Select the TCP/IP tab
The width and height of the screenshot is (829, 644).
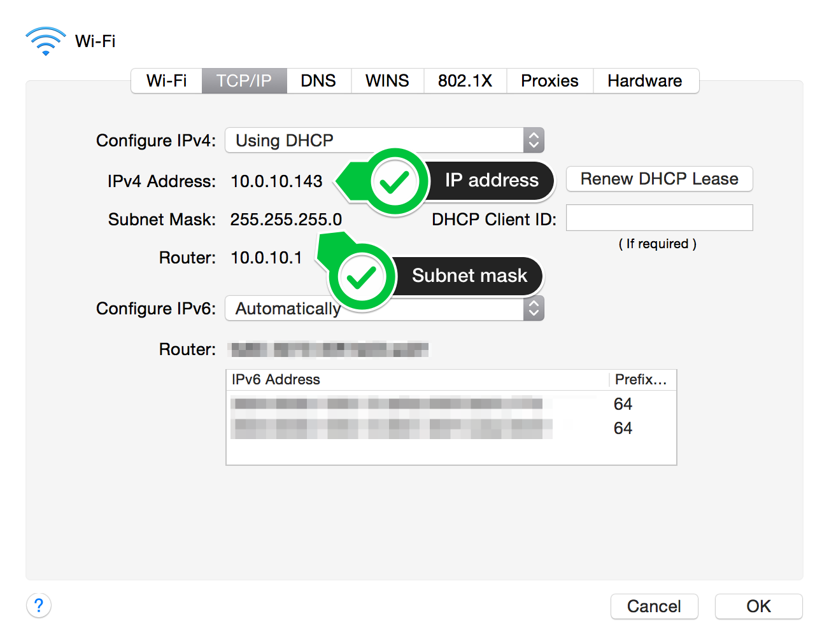(x=244, y=81)
